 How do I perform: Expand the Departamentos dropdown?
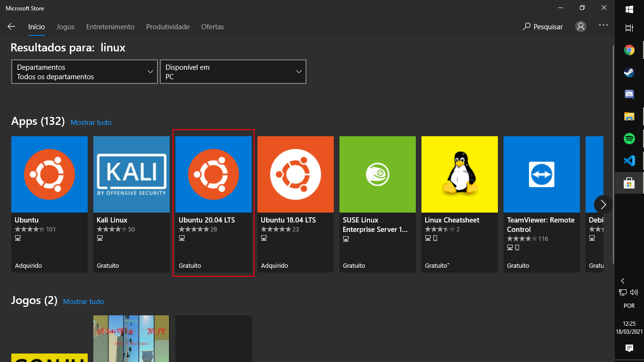click(84, 72)
